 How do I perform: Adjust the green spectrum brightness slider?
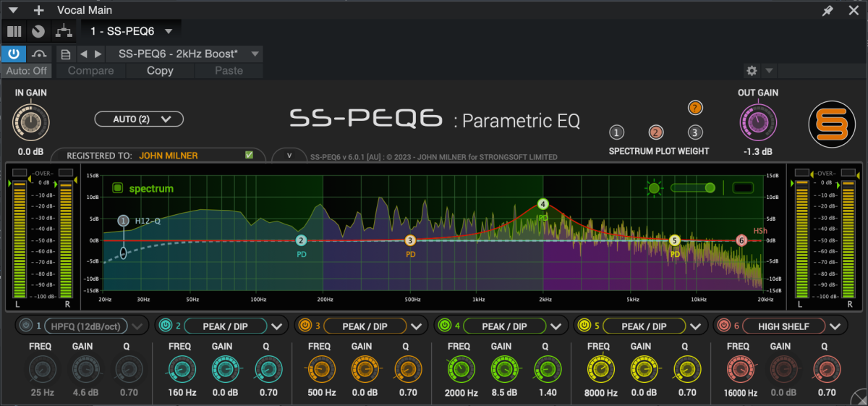(694, 188)
